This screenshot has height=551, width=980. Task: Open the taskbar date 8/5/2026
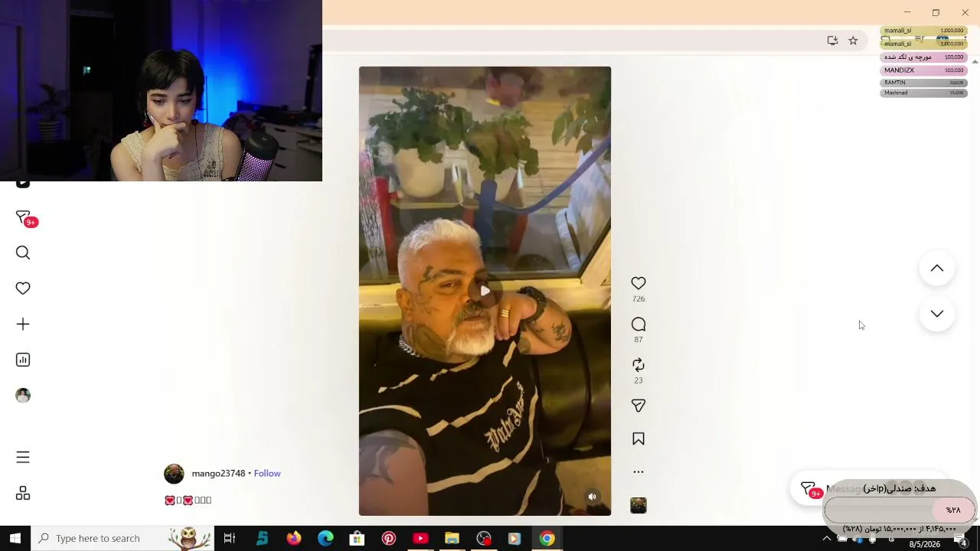click(924, 544)
